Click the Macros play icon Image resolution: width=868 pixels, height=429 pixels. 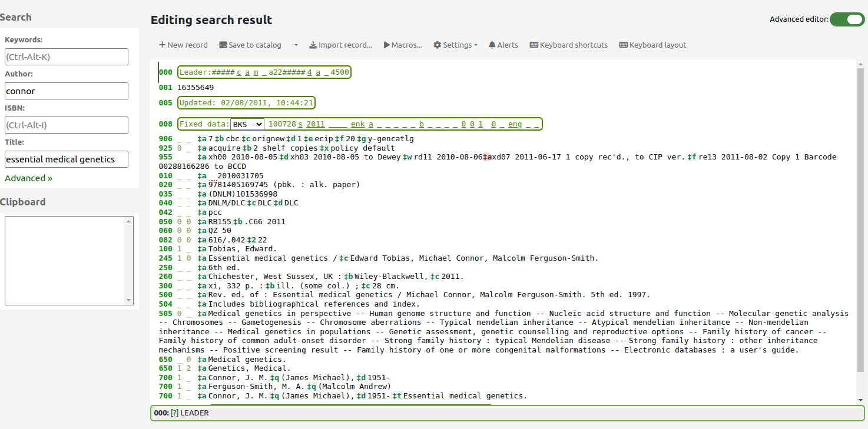point(387,45)
